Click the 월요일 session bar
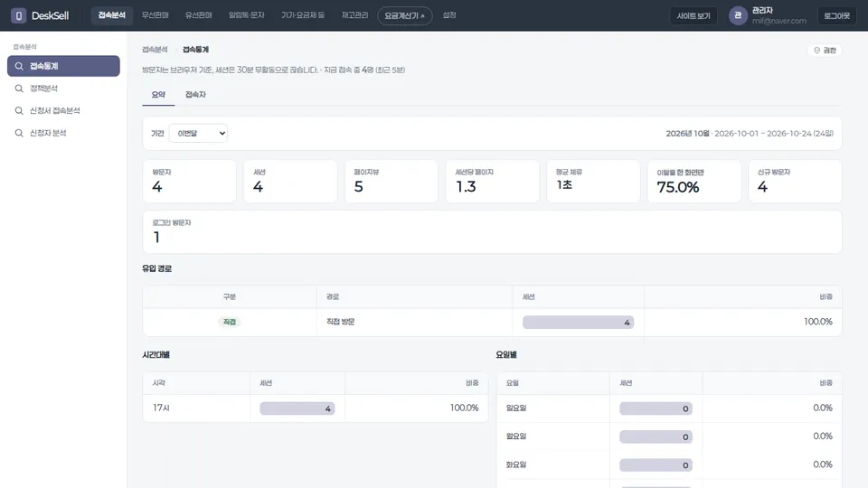This screenshot has height=488, width=868. pyautogui.click(x=656, y=437)
